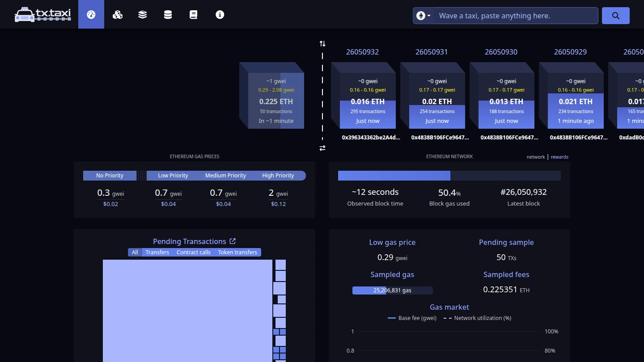Viewport: 644px width, 362px height.
Task: Open the database coins icon
Action: click(x=168, y=14)
